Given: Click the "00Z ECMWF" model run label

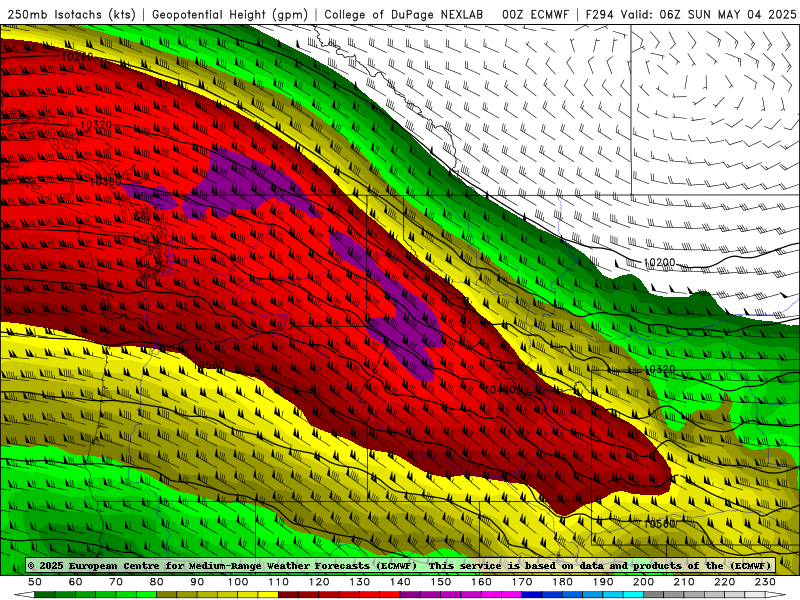Looking at the screenshot, I should 535,14.
